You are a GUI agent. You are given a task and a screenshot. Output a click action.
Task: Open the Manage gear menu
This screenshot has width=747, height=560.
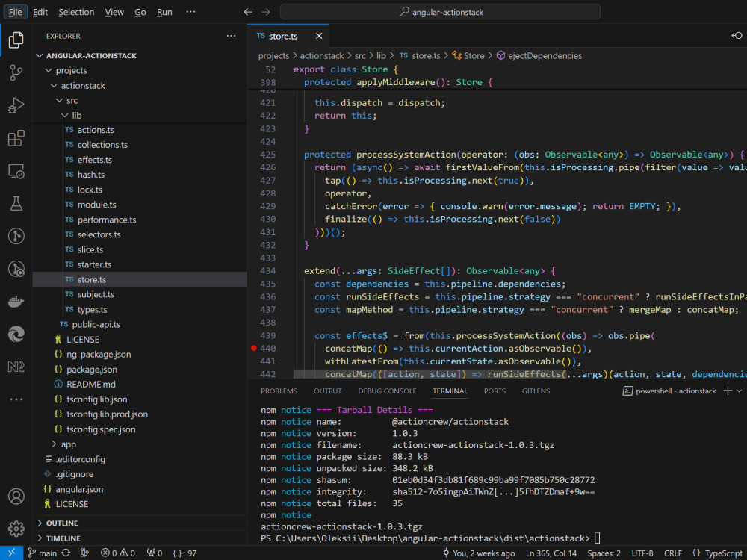16,529
